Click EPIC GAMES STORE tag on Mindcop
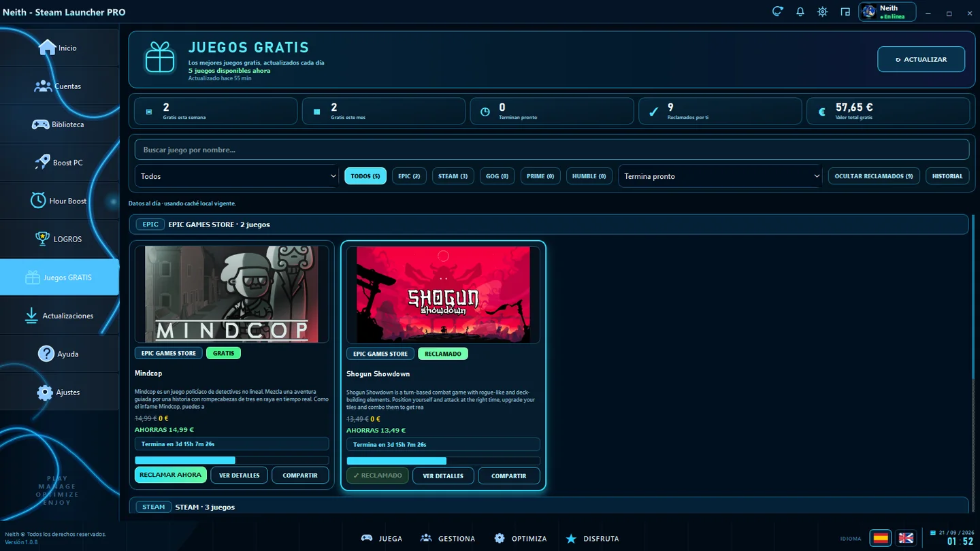 click(x=168, y=353)
